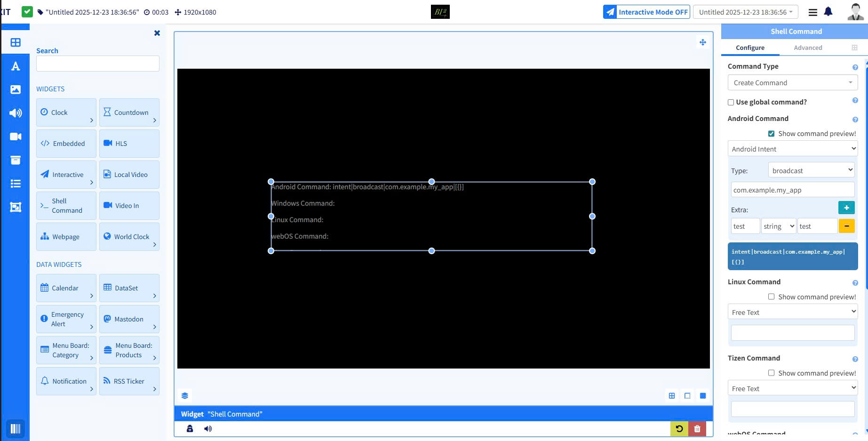Click the yellow undo revert icon
The image size is (868, 441).
(679, 429)
